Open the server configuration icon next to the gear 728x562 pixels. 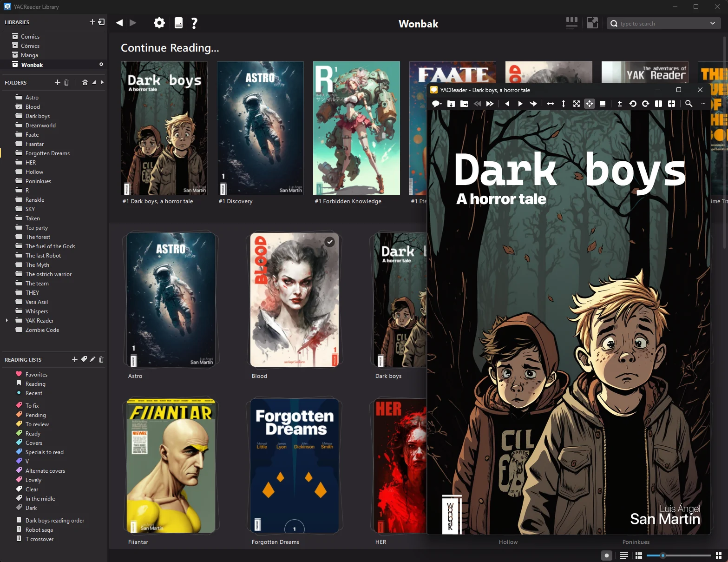point(178,23)
